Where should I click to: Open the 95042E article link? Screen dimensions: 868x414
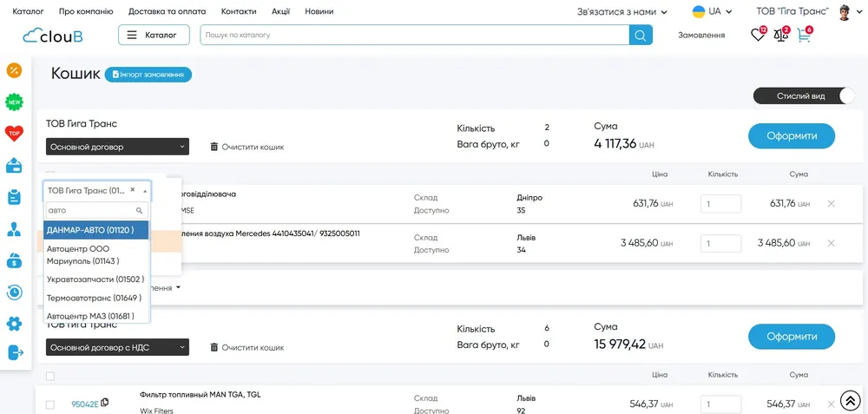85,404
